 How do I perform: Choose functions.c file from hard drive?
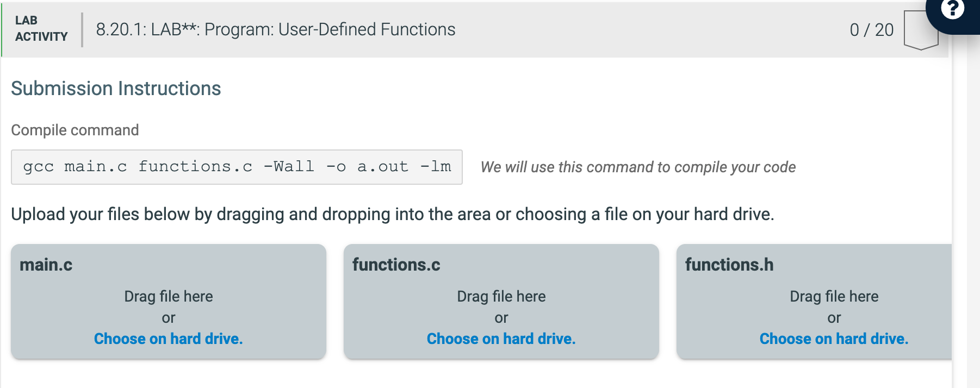[x=501, y=339]
